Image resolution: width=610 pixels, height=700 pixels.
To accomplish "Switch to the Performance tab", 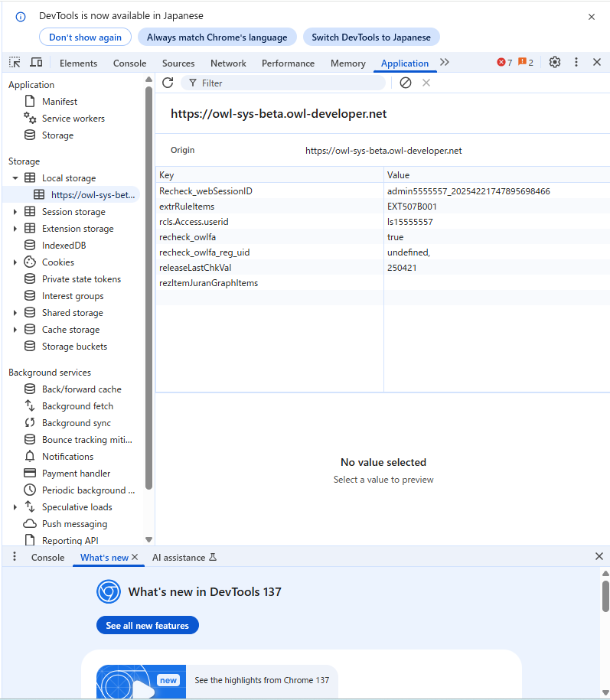I will [288, 63].
